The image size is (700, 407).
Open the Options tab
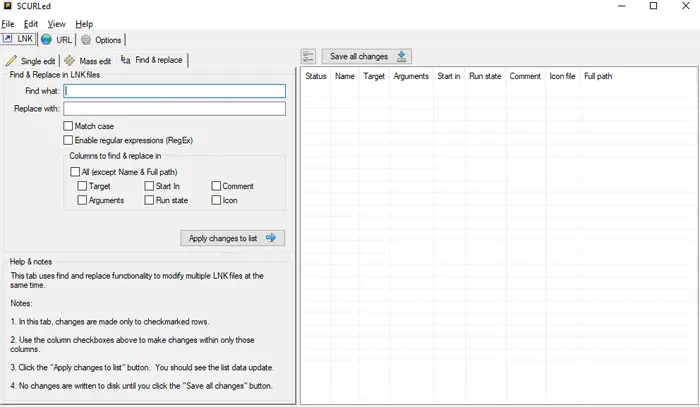click(x=101, y=40)
